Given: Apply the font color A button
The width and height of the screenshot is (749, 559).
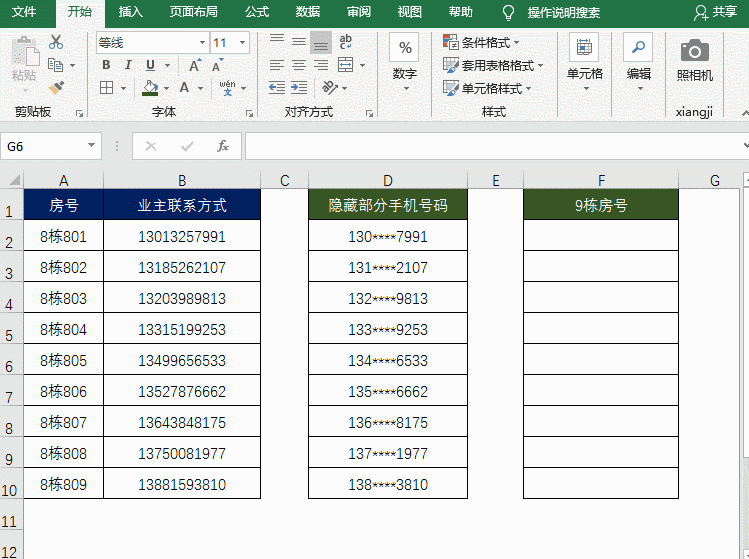Looking at the screenshot, I should tap(184, 88).
